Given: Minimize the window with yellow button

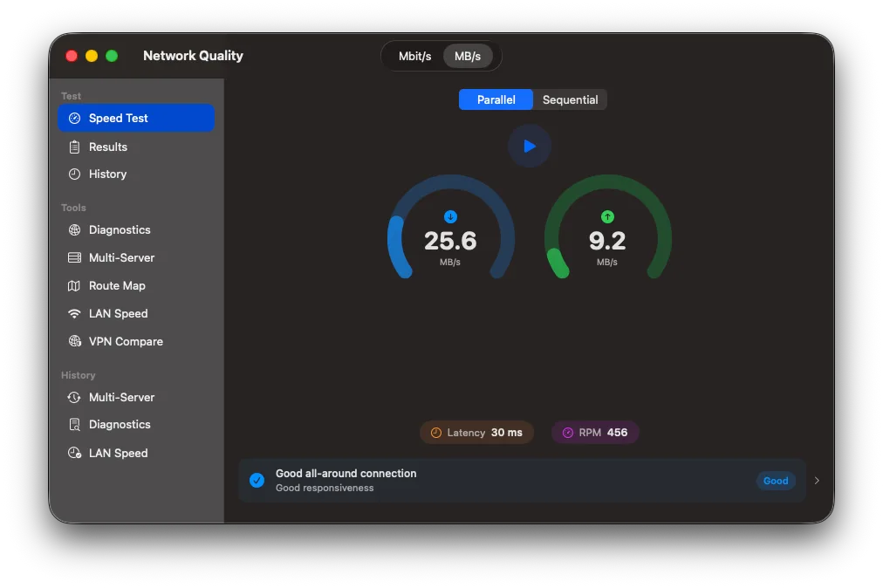Looking at the screenshot, I should [92, 56].
